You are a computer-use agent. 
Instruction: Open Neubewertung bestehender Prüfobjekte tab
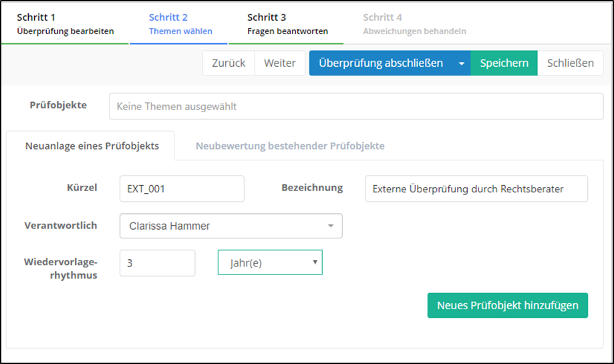(x=289, y=146)
